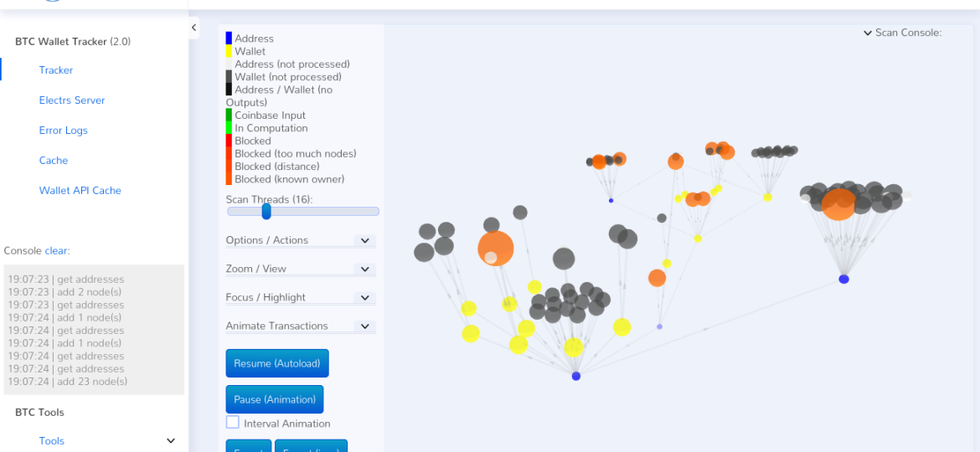Toggle the Interval Animation checkbox

coord(233,422)
